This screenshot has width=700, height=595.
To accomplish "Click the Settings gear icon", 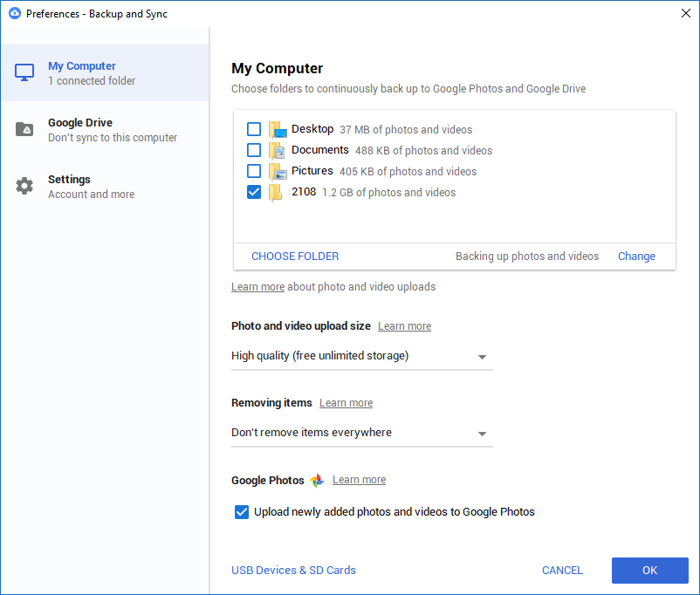I will 24,186.
